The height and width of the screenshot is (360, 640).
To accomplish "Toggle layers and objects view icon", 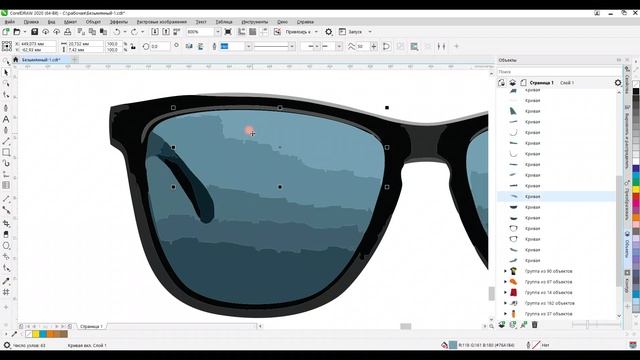I will click(512, 83).
